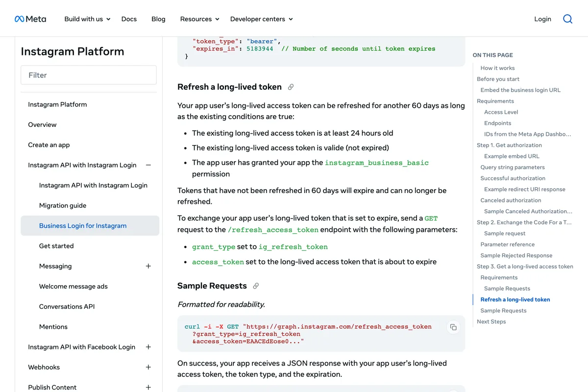Expand the Webhooks section
Viewport: 588px width, 392px height.
(148, 367)
